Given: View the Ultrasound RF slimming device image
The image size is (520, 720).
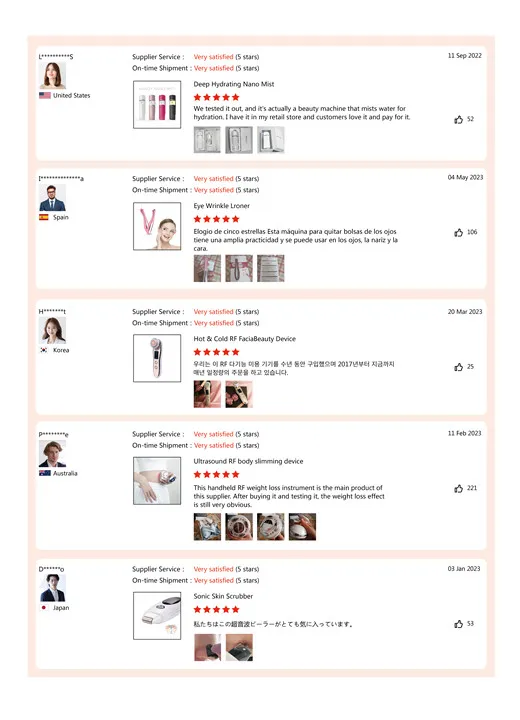Looking at the screenshot, I should (157, 481).
